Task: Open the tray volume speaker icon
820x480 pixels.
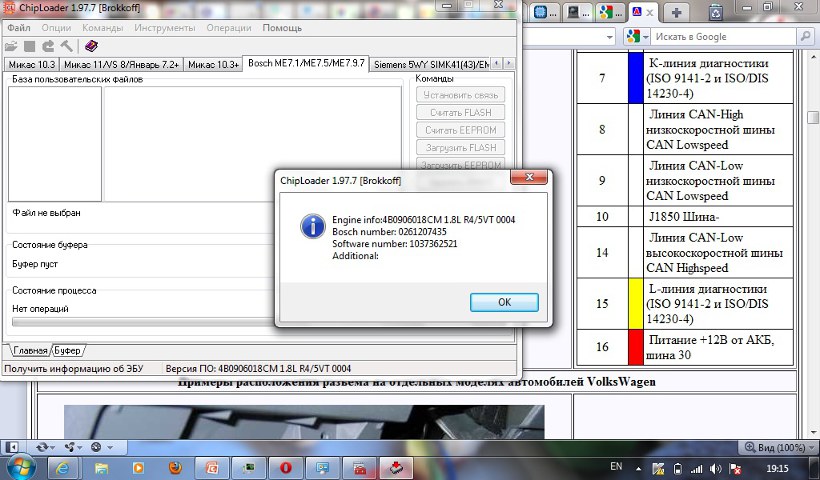Action: (715, 468)
